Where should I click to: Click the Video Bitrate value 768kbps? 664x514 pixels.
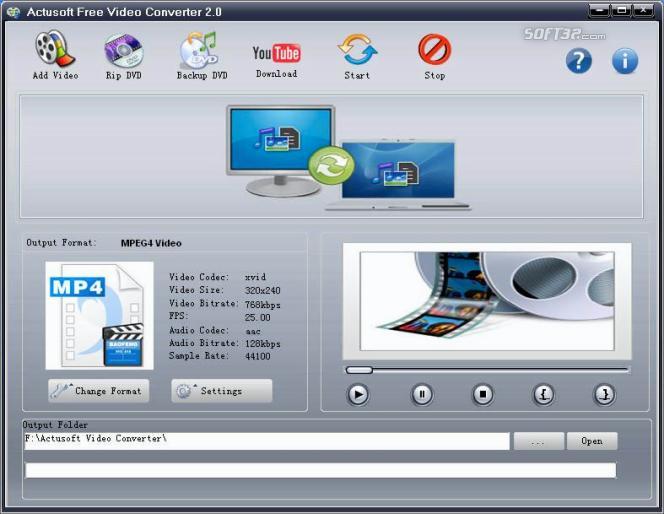(x=263, y=304)
